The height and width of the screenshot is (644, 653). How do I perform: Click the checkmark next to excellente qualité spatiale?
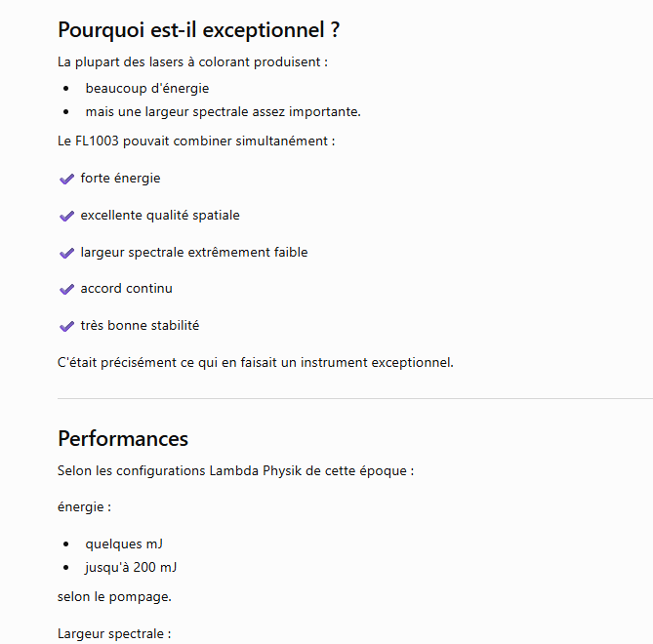(66, 216)
